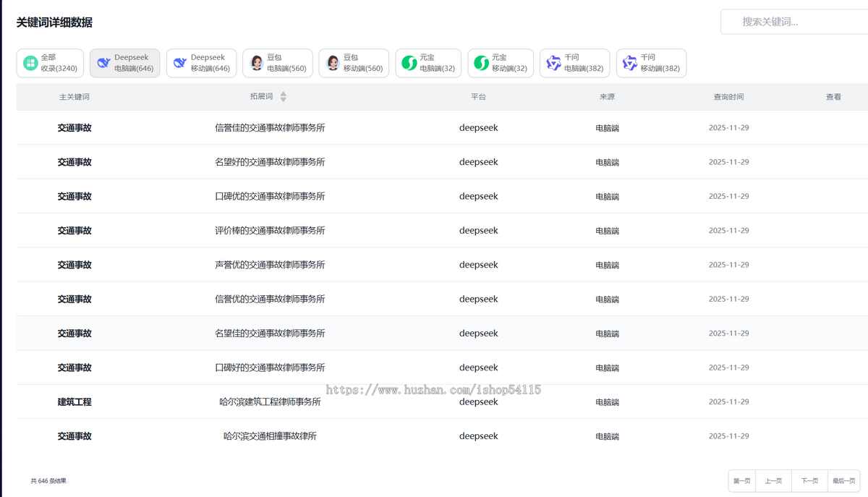Click the 评价棒的交通事故律师事务所 row text

click(x=270, y=231)
